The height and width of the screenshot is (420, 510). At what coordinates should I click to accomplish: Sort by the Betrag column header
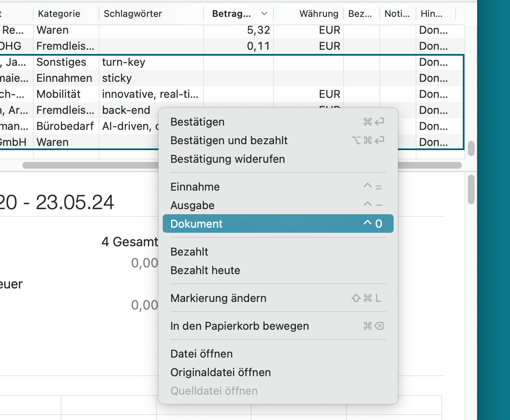(x=231, y=14)
